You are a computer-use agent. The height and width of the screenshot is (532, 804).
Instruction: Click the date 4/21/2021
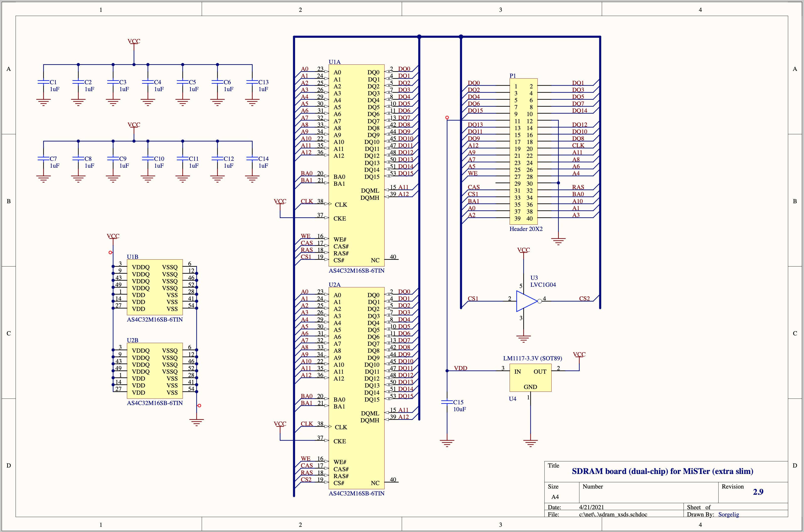591,507
